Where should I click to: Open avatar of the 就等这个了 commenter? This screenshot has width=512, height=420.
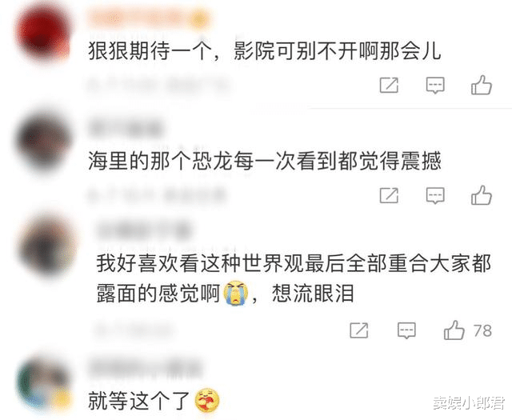(x=43, y=384)
